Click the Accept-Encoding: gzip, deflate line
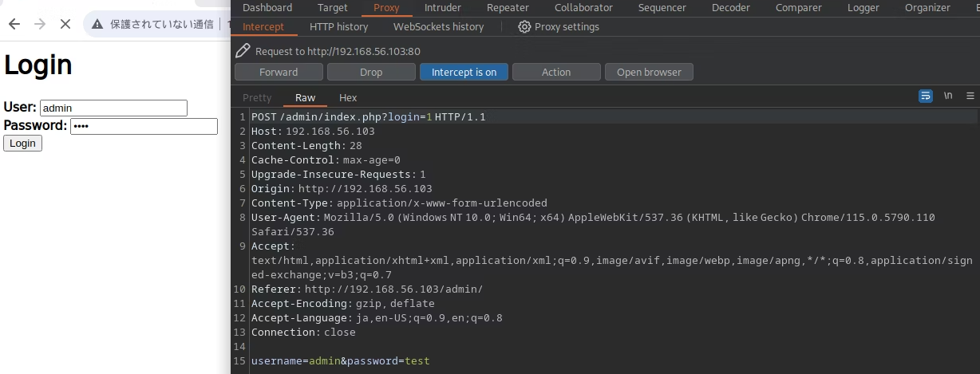980x374 pixels. click(x=343, y=304)
